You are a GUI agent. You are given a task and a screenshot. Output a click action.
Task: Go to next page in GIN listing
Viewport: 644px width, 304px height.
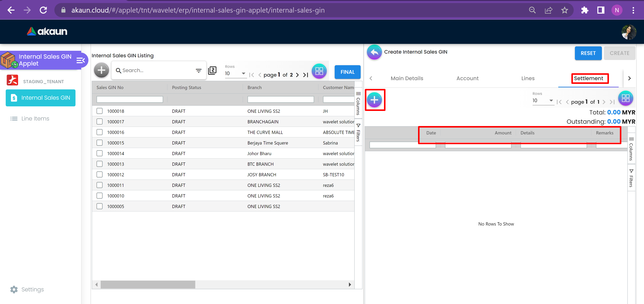297,75
